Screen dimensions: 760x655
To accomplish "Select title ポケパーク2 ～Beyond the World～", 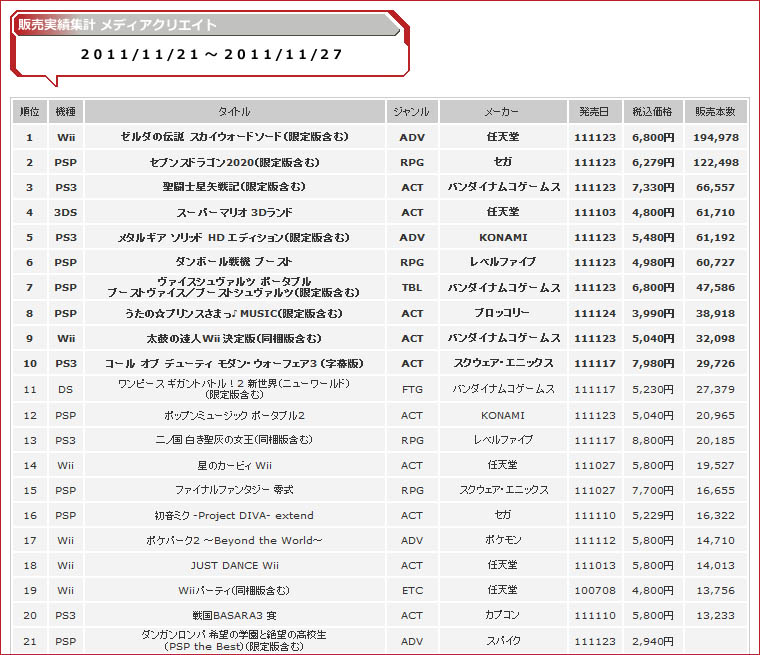I will [235, 541].
